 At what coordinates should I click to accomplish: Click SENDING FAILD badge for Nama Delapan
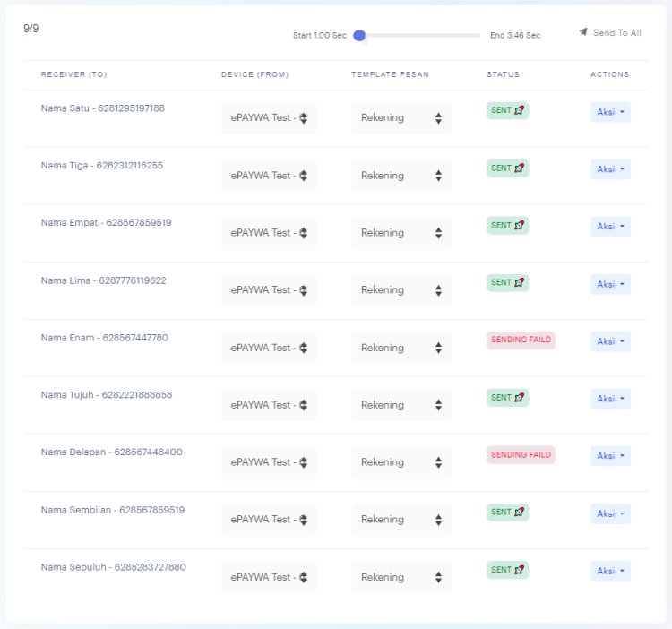521,454
